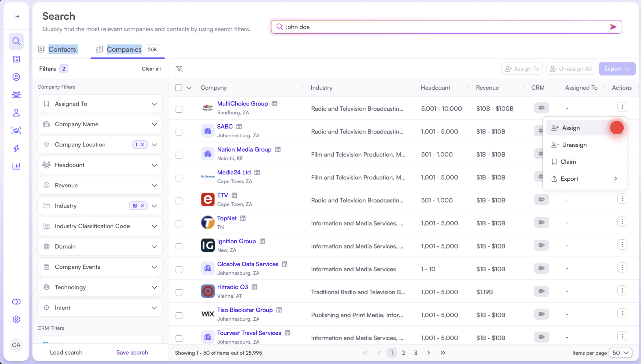Toggle the select-all checkbox in header
This screenshot has height=364, width=641.
pyautogui.click(x=179, y=87)
